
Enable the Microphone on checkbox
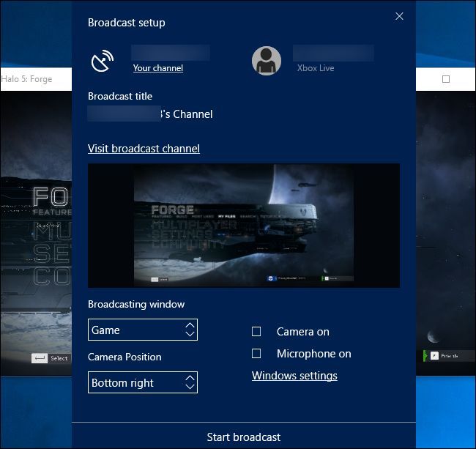(x=256, y=353)
